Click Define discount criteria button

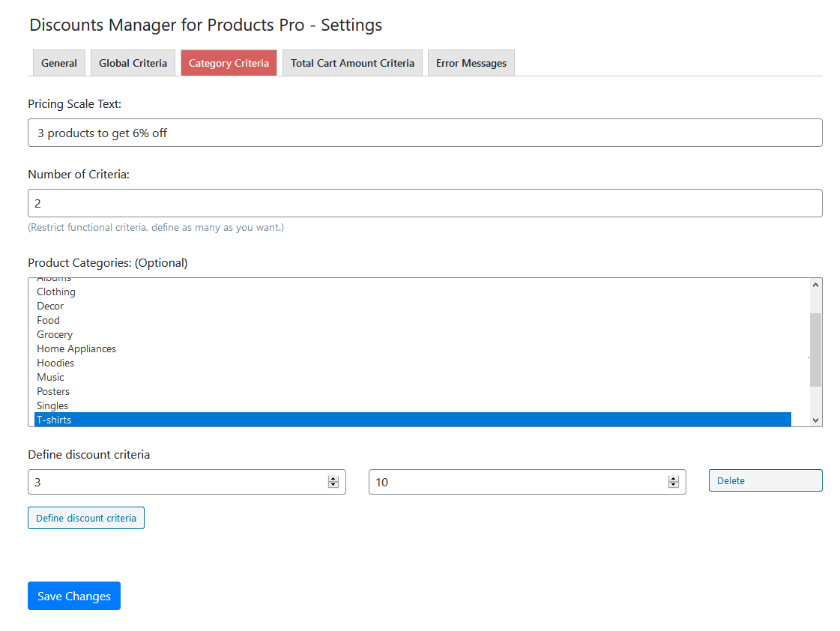pos(86,518)
